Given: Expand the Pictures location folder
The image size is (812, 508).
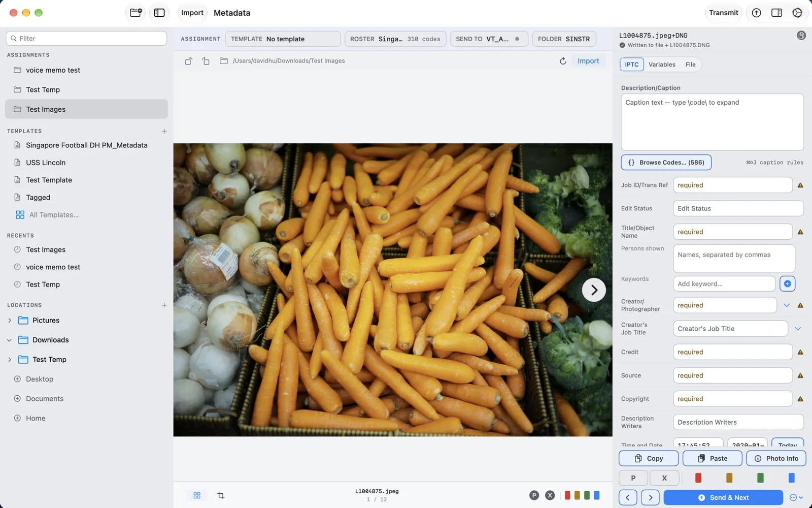Looking at the screenshot, I should (x=10, y=321).
